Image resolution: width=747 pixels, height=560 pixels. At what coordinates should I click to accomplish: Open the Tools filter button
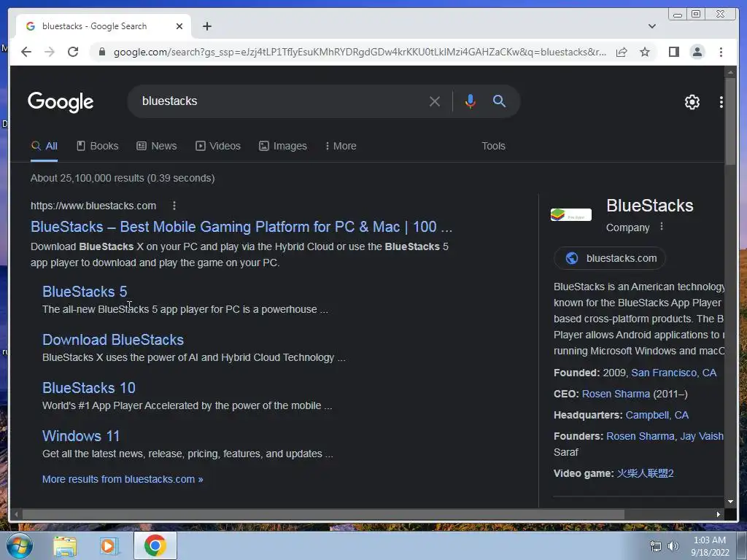(x=493, y=146)
